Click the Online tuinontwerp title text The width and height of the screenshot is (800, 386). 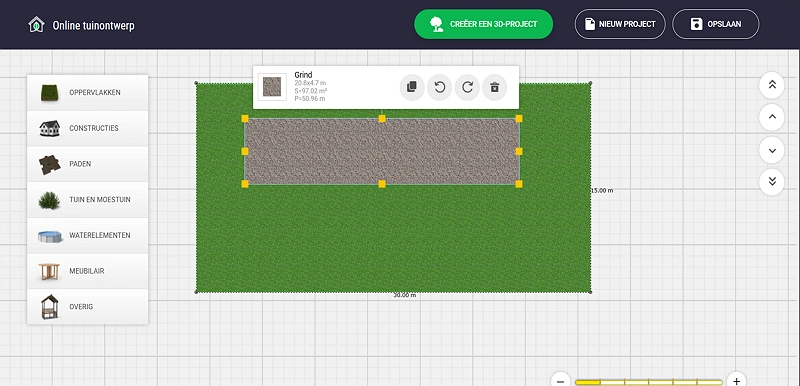point(93,25)
